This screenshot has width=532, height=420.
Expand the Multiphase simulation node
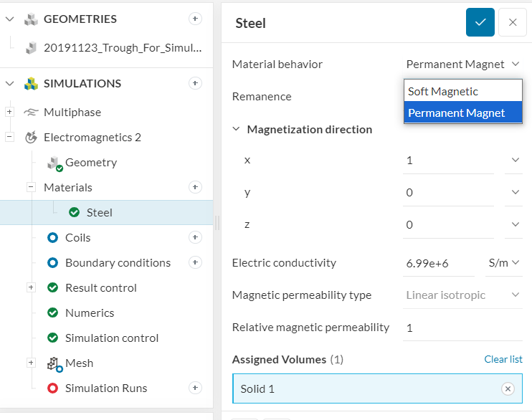[x=10, y=112]
